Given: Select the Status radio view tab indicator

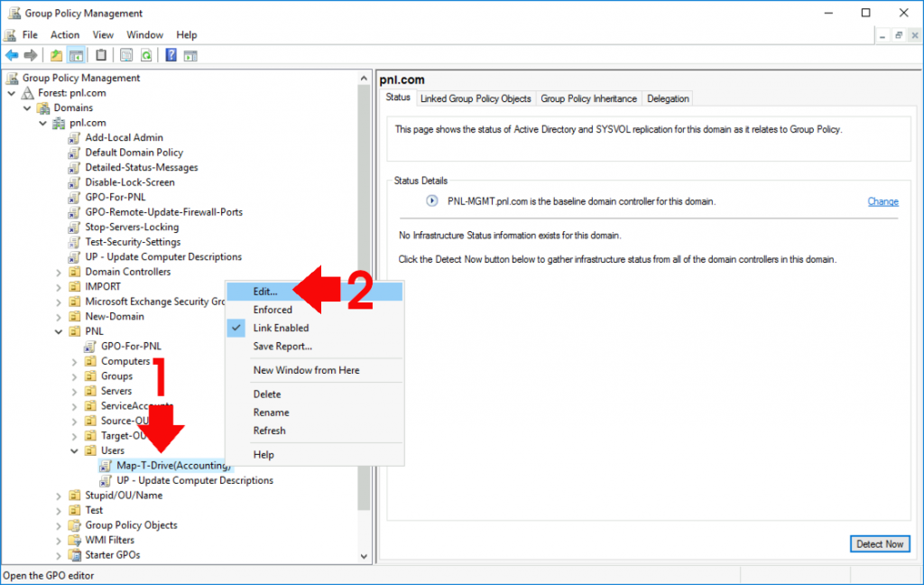Looking at the screenshot, I should click(397, 97).
